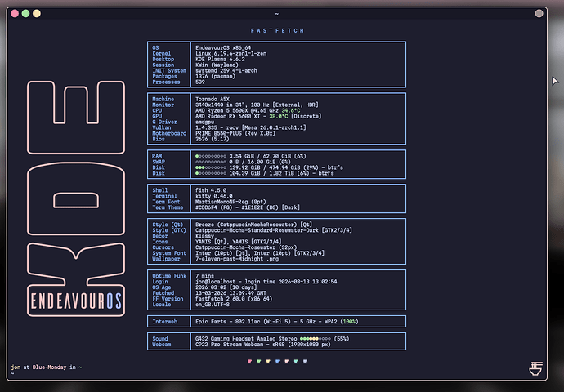Click the 'fish 4.5.0' shell value
Viewport: 564px width, 392px height.
click(x=211, y=190)
